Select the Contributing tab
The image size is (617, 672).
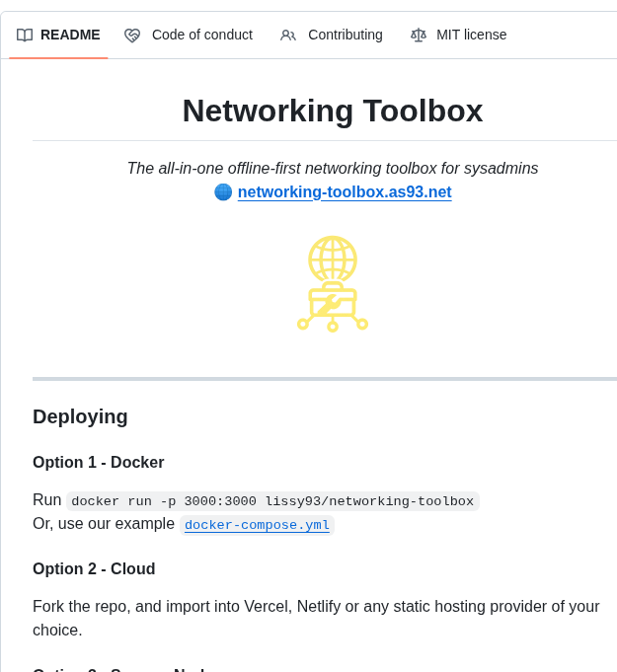coord(345,36)
